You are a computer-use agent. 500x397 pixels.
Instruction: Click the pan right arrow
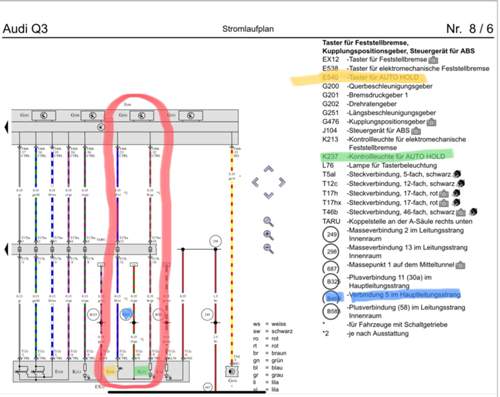point(282,182)
